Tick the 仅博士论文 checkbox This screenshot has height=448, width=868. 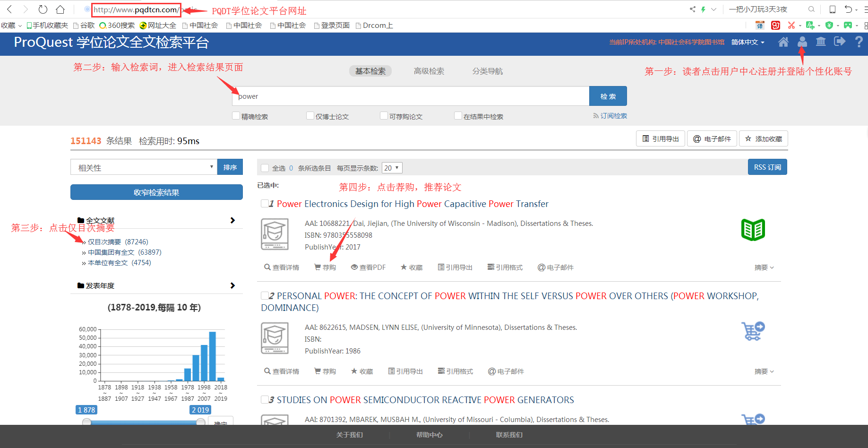coord(310,116)
